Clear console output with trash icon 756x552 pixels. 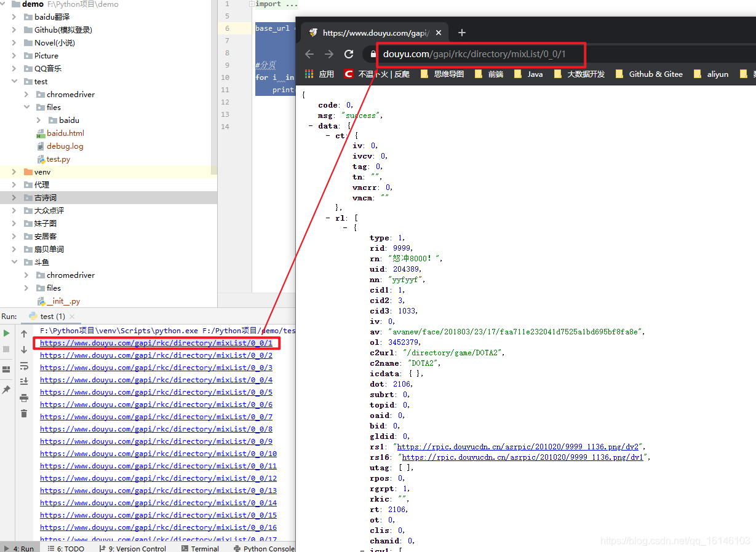pyautogui.click(x=24, y=414)
